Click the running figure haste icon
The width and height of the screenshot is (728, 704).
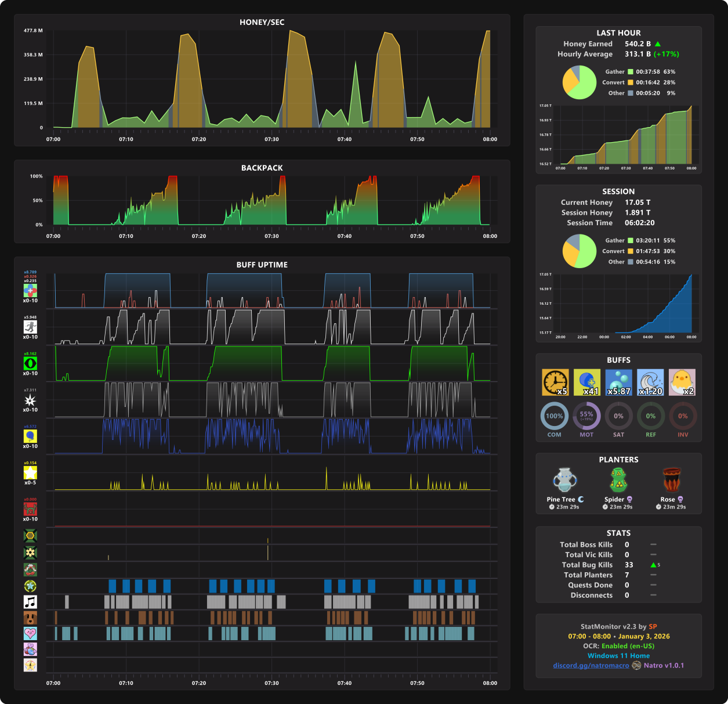(30, 327)
